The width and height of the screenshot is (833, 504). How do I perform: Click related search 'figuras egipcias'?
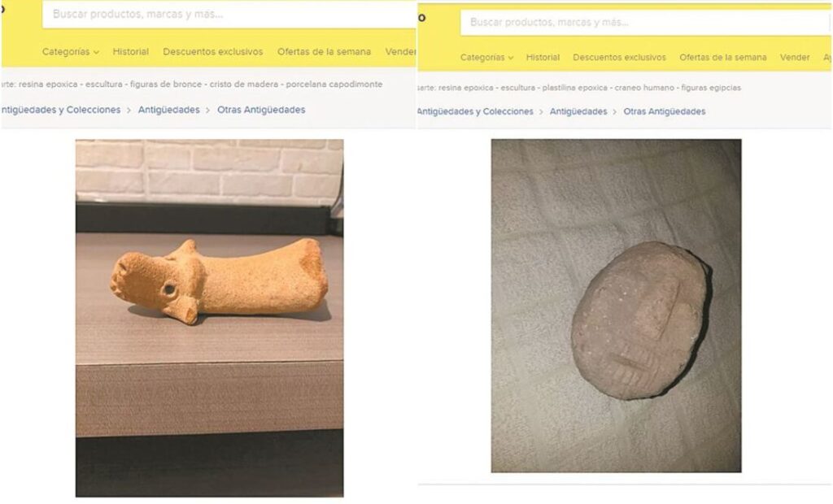(x=711, y=88)
